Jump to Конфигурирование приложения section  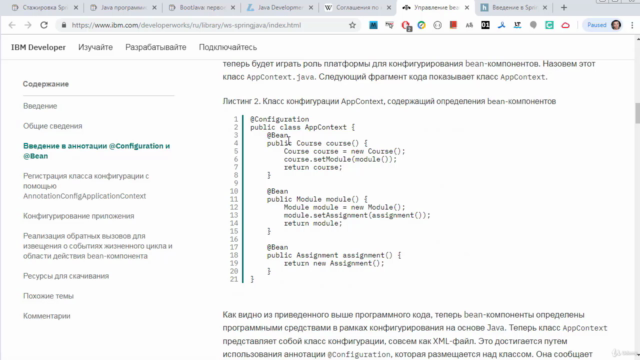coord(78,216)
